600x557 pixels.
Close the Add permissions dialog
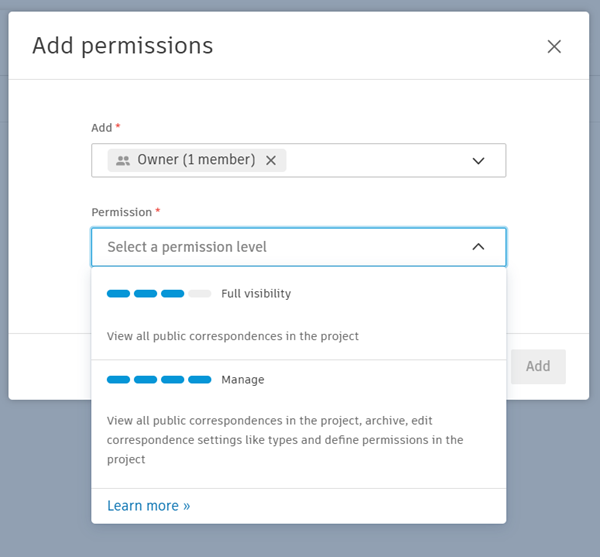pos(554,46)
